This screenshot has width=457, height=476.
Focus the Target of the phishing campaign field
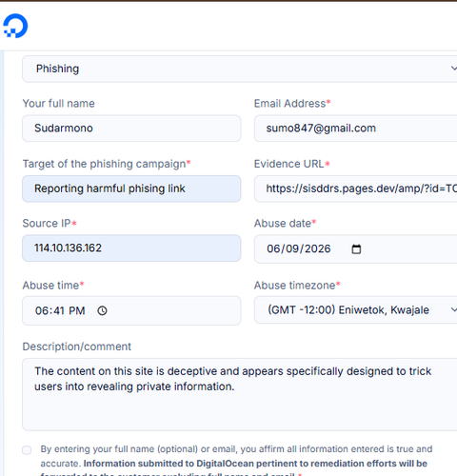click(131, 188)
